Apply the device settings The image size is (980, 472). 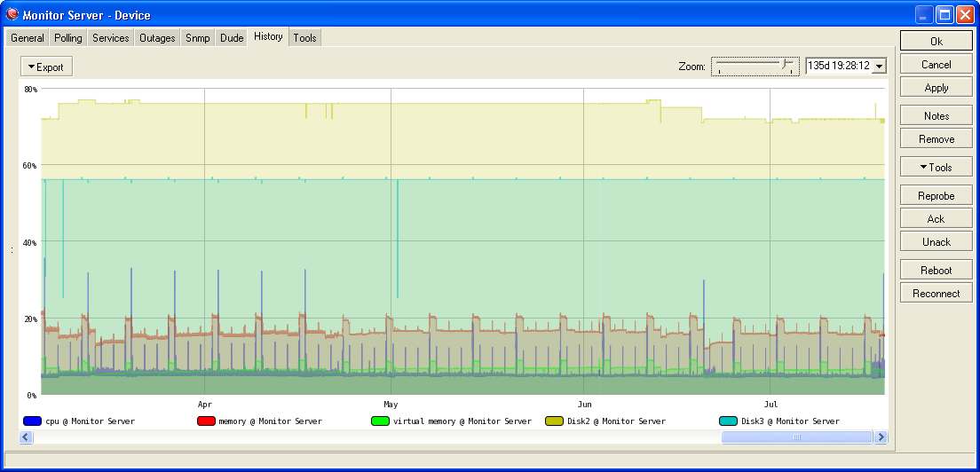937,88
